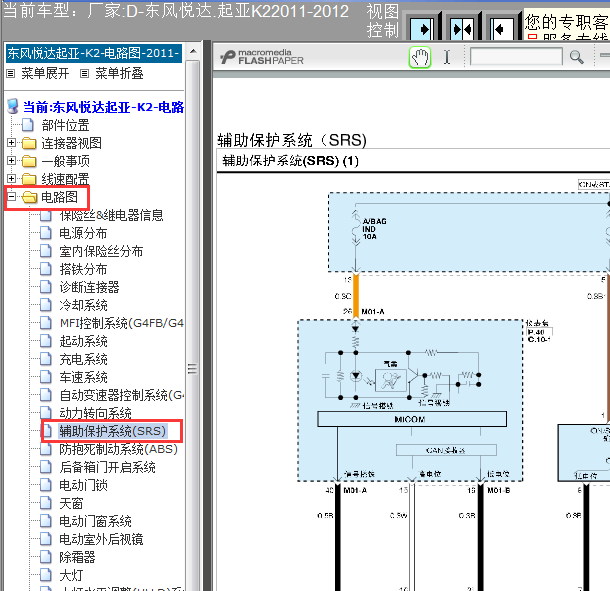This screenshot has width=610, height=591.
Task: Click the sidebar scrollbar up arrow
Action: click(193, 51)
